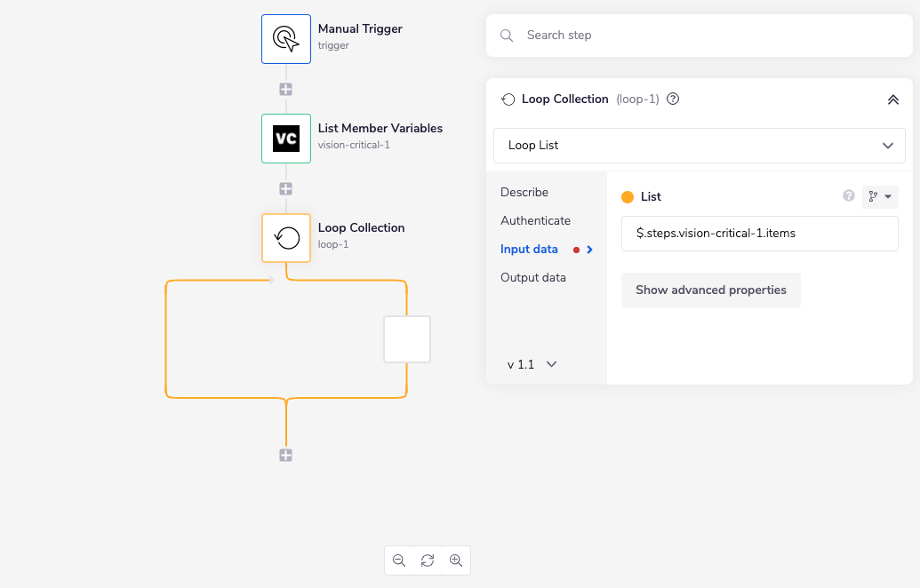
Task: Open the List Member Variables VC step
Action: (x=285, y=139)
